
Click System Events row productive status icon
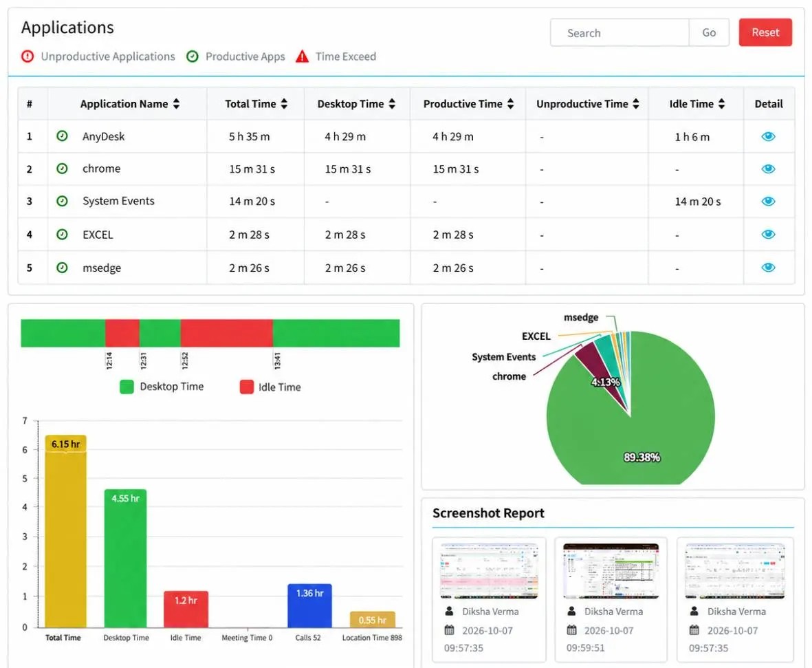tap(62, 201)
